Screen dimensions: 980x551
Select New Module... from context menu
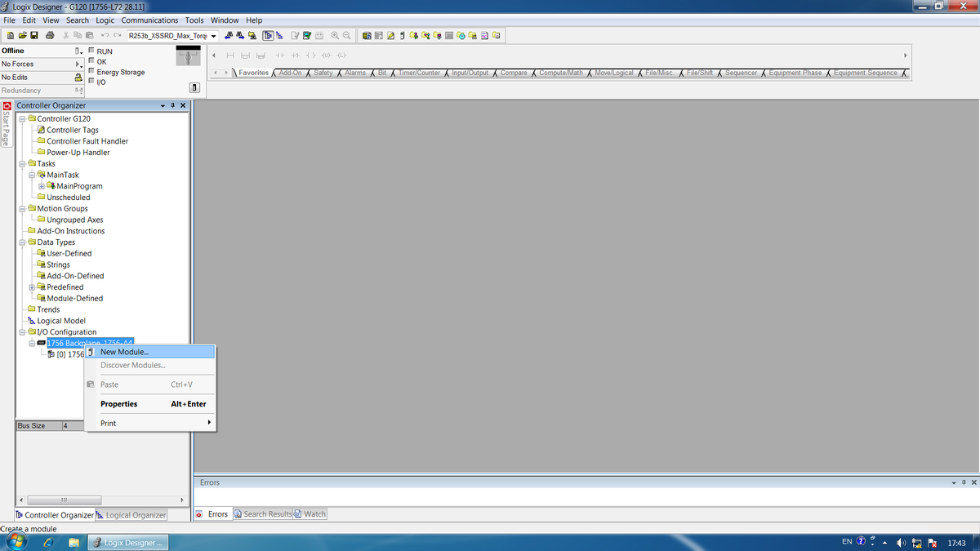(124, 352)
